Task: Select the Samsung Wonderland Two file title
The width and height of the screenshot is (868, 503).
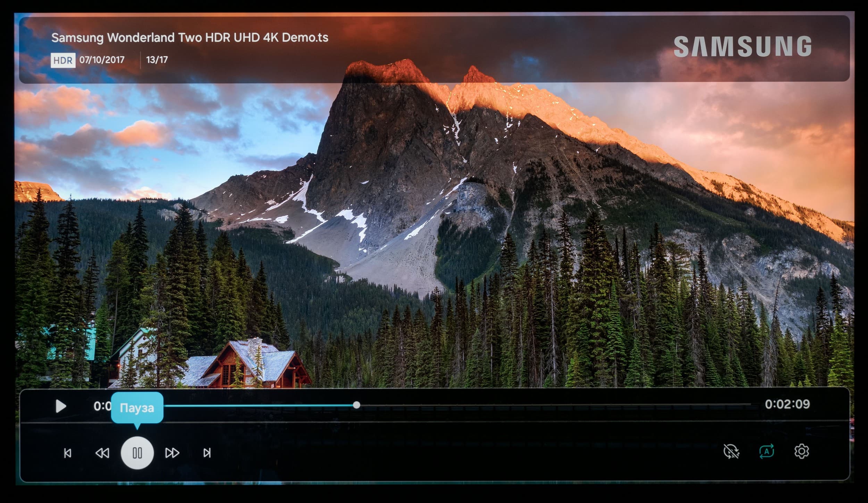Action: tap(190, 37)
